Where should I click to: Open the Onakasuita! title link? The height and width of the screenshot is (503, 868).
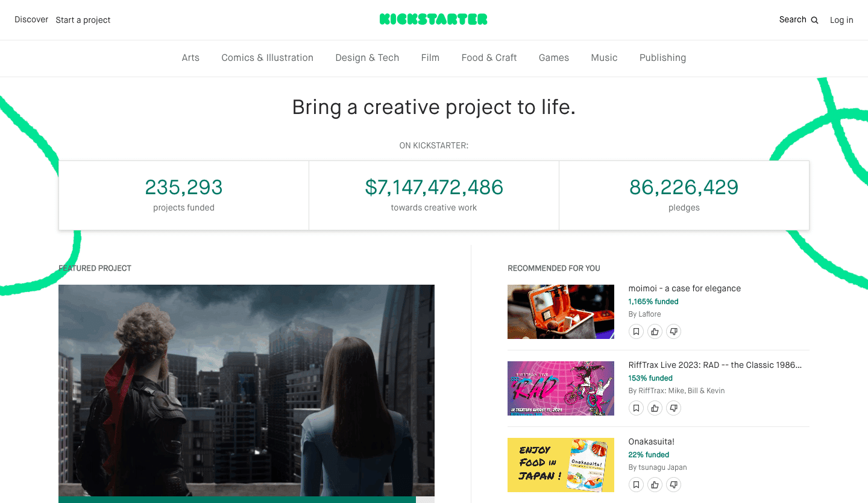(651, 441)
